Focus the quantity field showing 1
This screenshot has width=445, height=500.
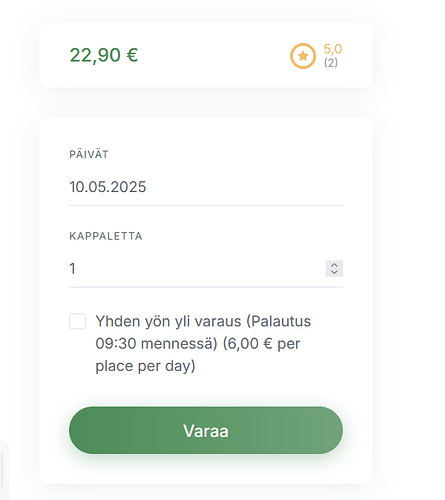point(197,269)
